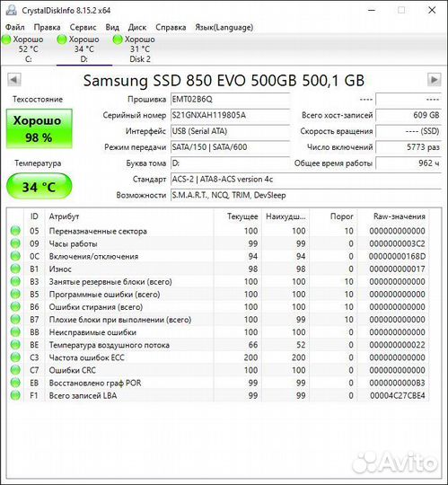Image resolution: width=448 pixels, height=485 pixels.
Task: Click status icon for attribute B1 Износ
Action: [x=15, y=269]
